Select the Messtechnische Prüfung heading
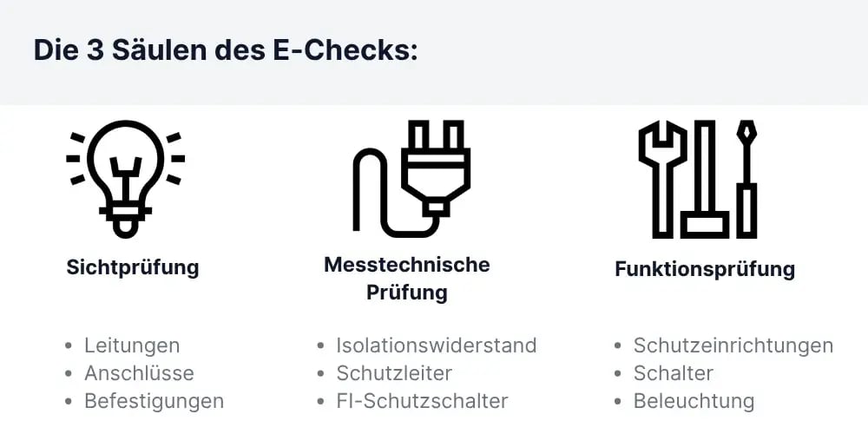Viewport: 868px width, 434px height. click(407, 279)
